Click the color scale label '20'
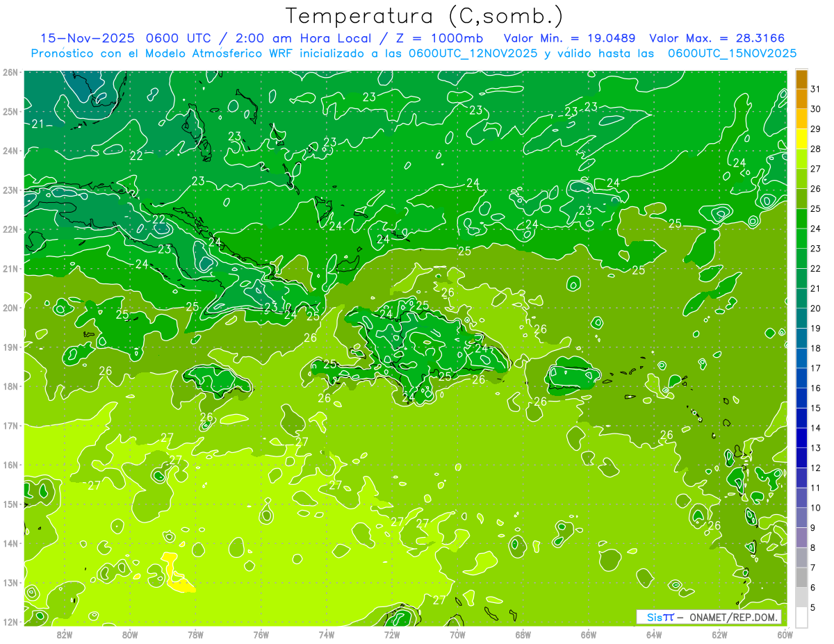The height and width of the screenshot is (644, 834). pyautogui.click(x=816, y=308)
